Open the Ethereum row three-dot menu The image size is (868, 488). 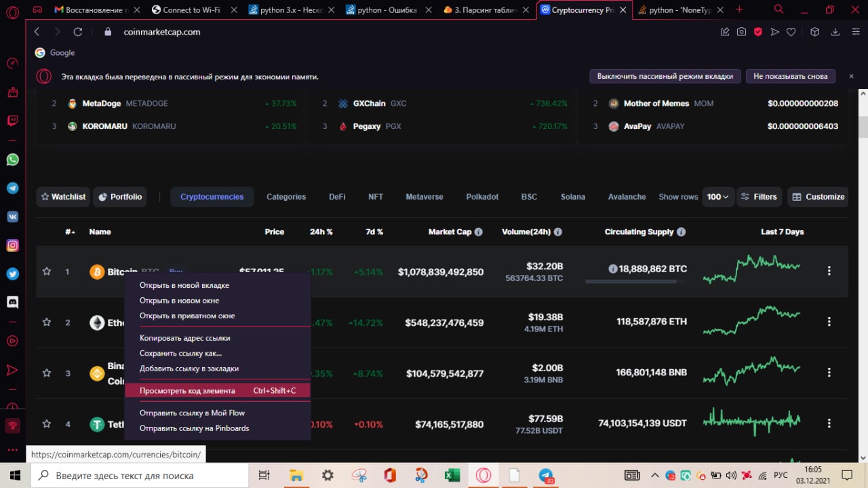[x=829, y=322]
